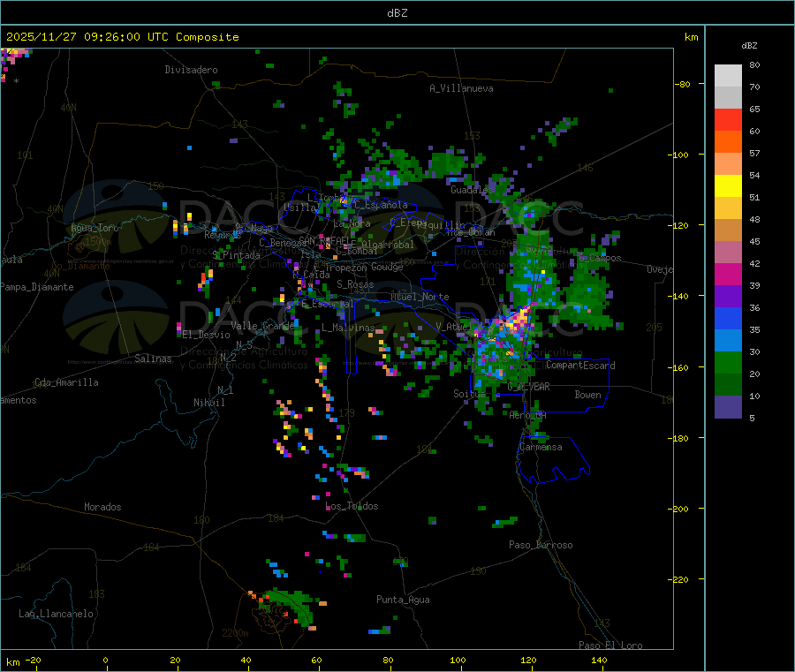Image resolution: width=795 pixels, height=672 pixels.
Task: Click the 'Paso_El_Loro' map label
Action: (x=611, y=646)
